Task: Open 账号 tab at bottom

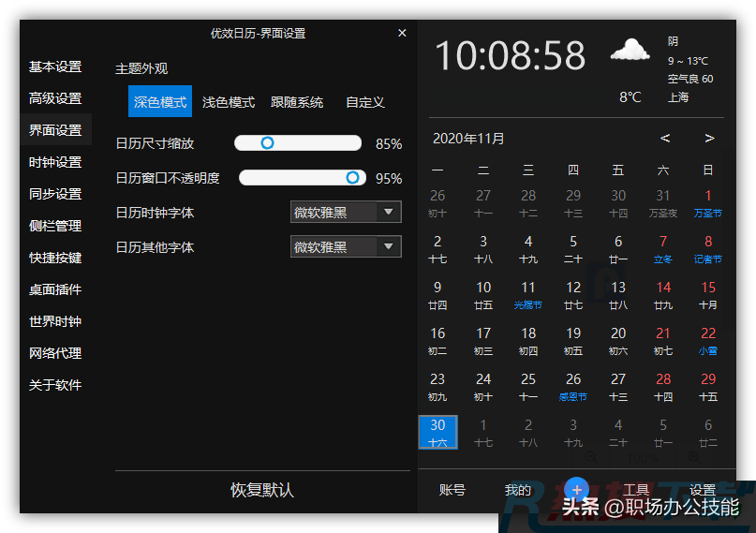Action: [452, 490]
